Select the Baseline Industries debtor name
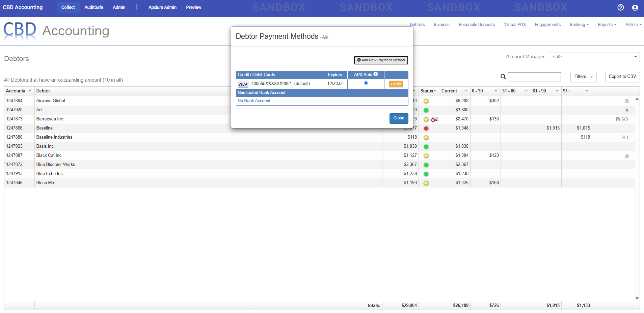The image size is (644, 313). pyautogui.click(x=54, y=137)
